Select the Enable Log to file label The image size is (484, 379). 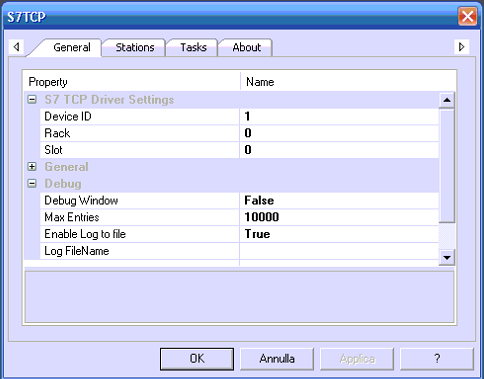[85, 234]
